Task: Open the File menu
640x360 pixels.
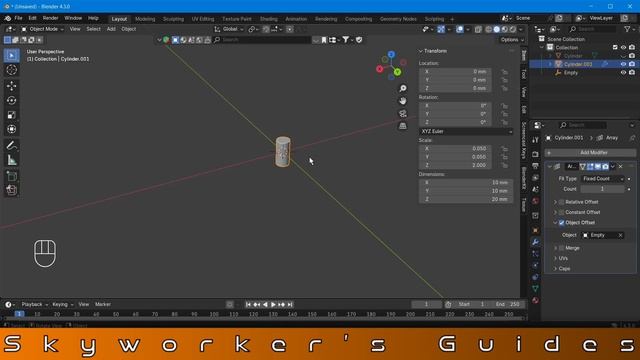Action: click(x=18, y=18)
